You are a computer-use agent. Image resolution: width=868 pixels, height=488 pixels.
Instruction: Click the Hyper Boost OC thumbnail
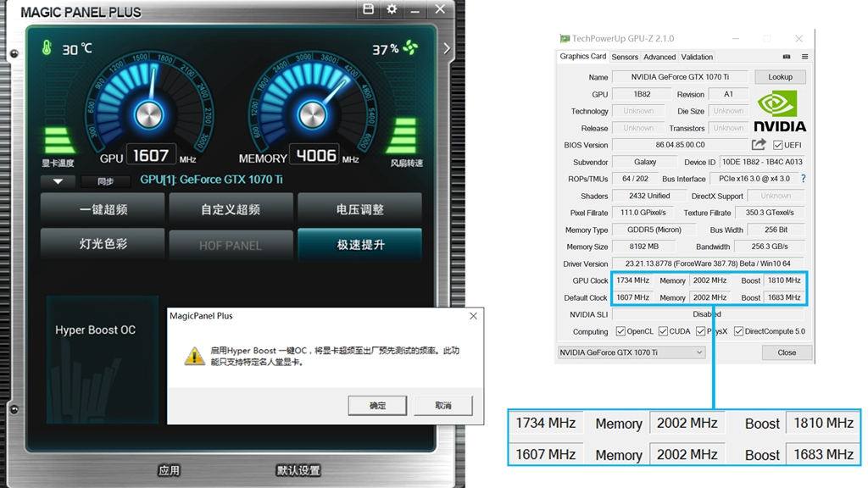103,359
